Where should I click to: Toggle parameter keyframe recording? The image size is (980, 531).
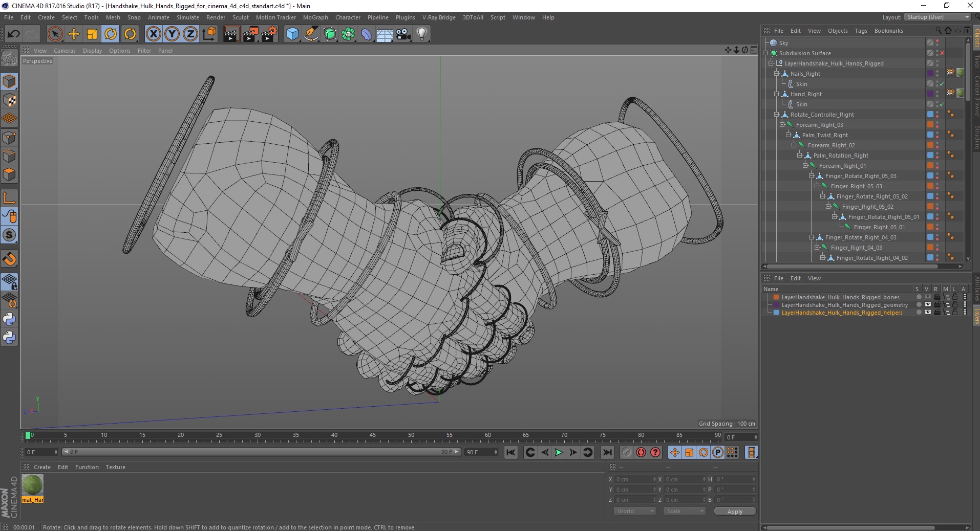tap(717, 452)
